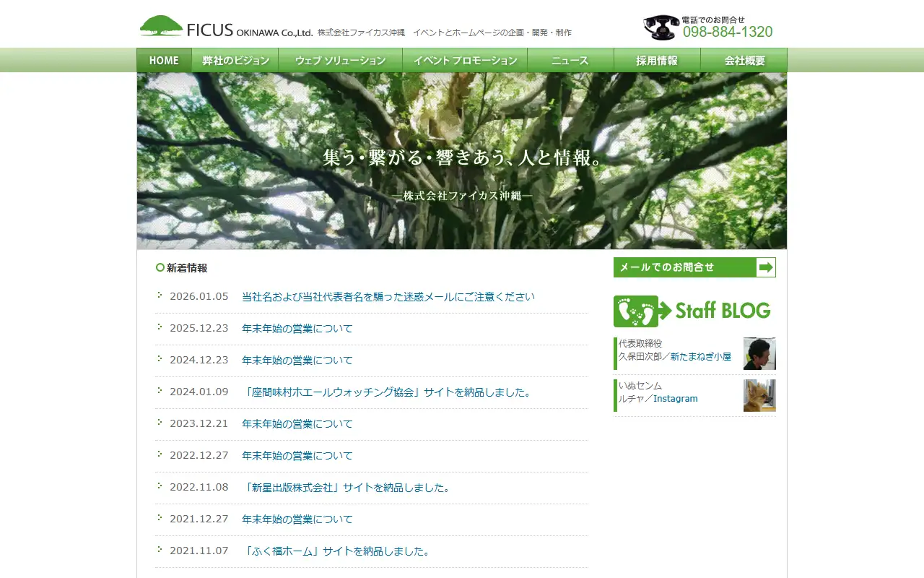
Task: Open the 弊社のビジョン menu item
Action: pyautogui.click(x=235, y=61)
